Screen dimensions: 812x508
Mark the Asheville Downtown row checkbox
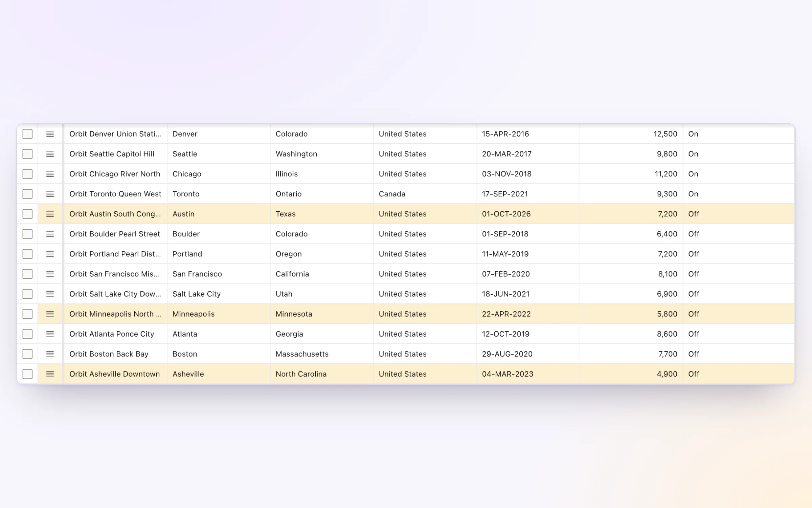(x=27, y=374)
